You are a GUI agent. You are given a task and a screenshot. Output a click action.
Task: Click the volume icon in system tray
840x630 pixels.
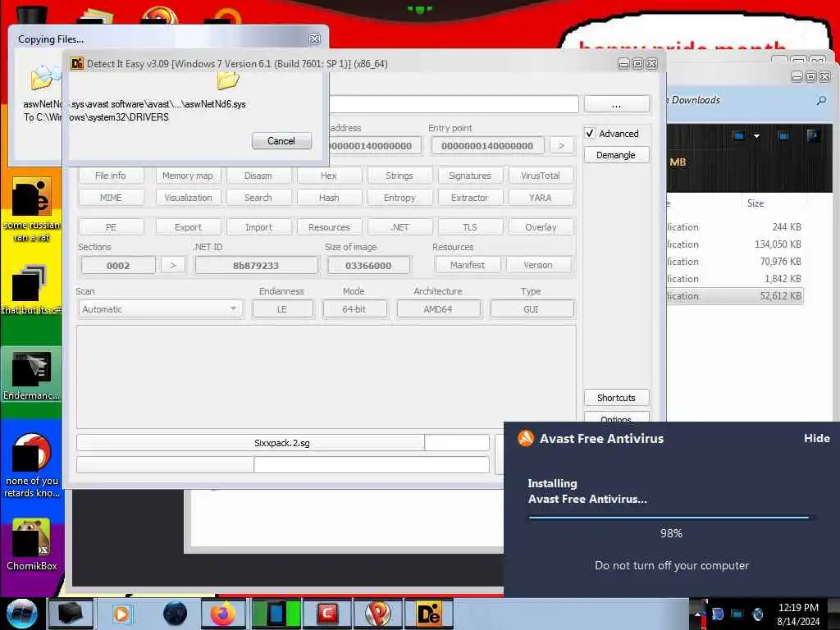click(x=757, y=614)
